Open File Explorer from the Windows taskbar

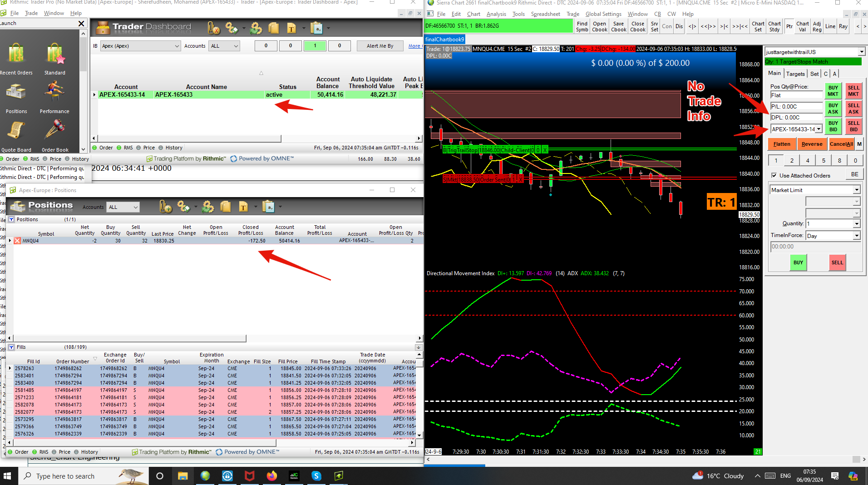point(182,476)
